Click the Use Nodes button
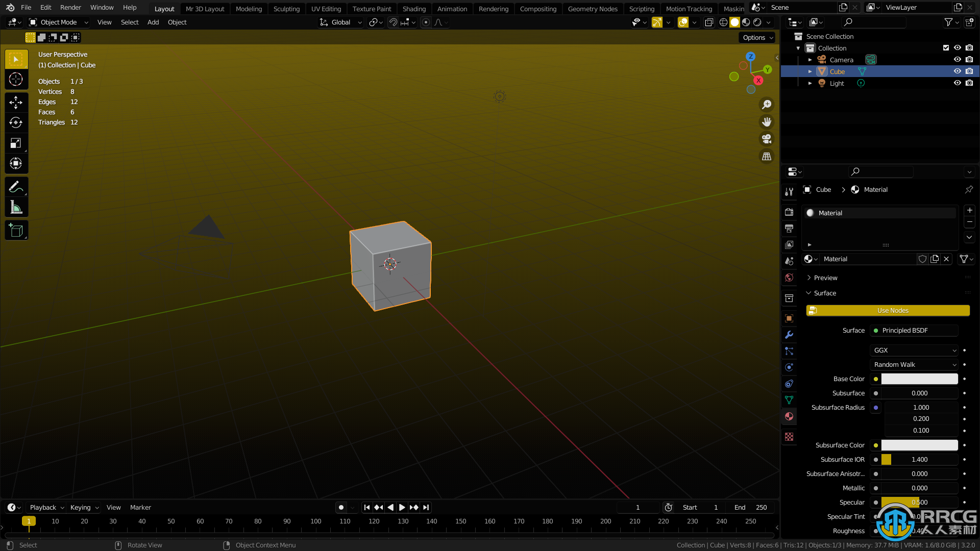Screen dimensions: 980x551 [888, 310]
